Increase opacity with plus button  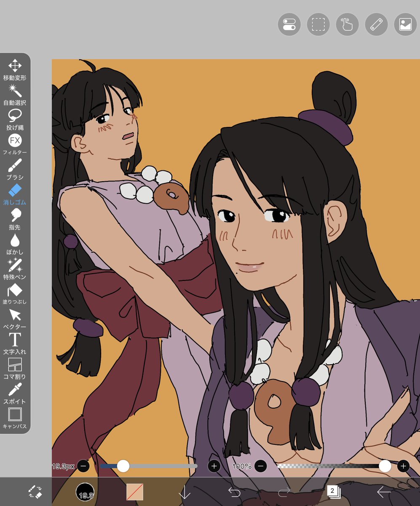coord(403,466)
